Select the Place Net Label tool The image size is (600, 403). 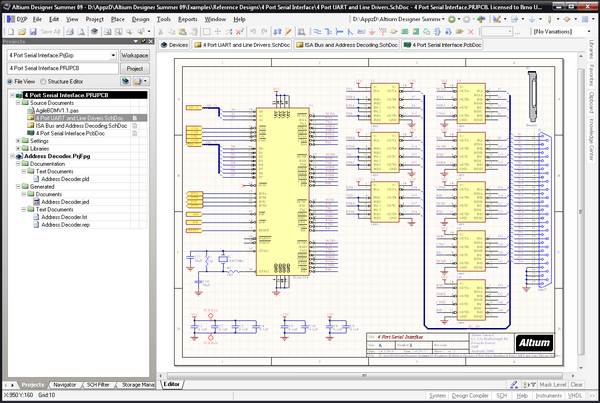(x=361, y=32)
